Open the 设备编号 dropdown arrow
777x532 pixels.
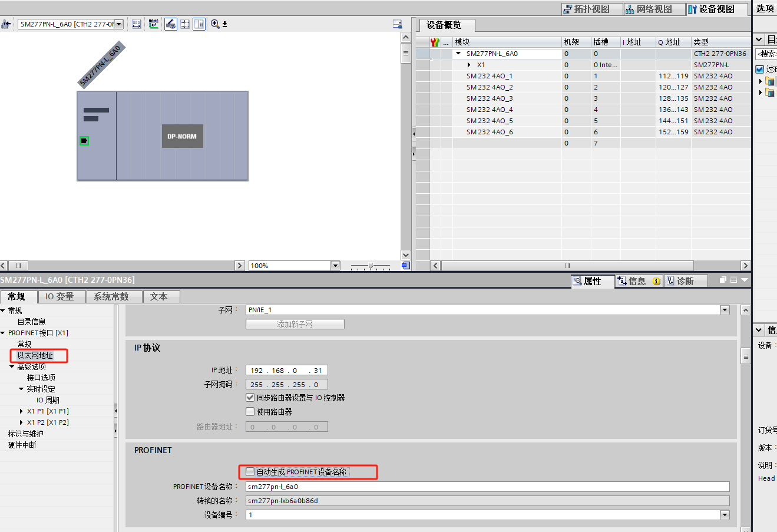725,515
